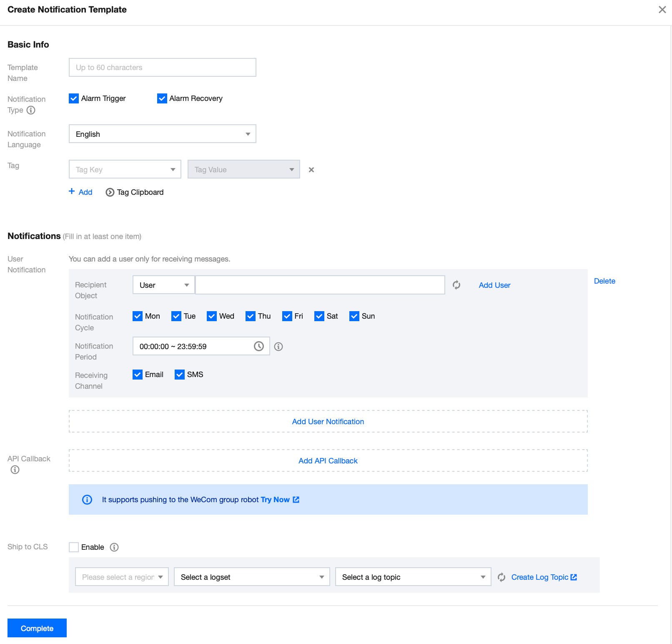Click the Notification Period info icon
The height and width of the screenshot is (644, 672).
click(x=278, y=347)
